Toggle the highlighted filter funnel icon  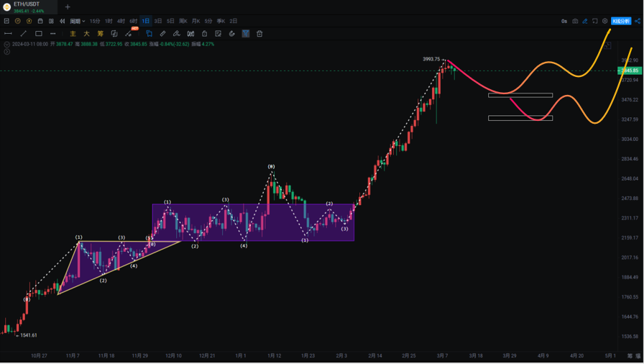point(246,34)
